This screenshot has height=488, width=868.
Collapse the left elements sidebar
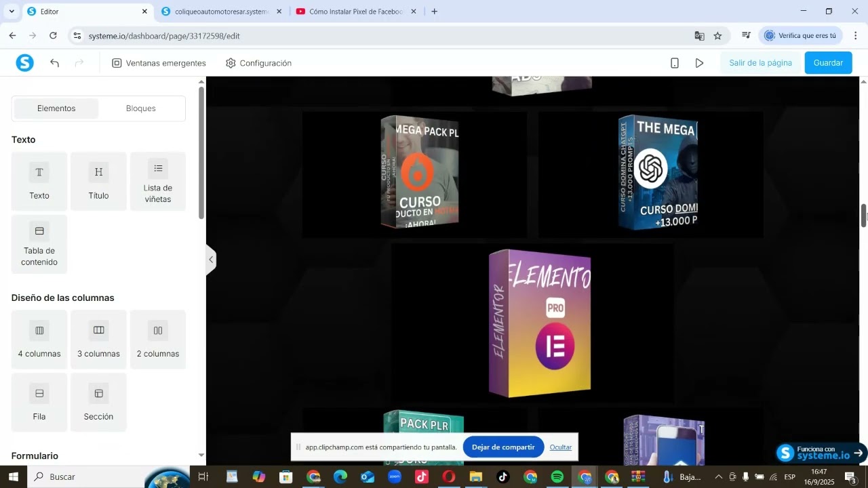tap(211, 260)
